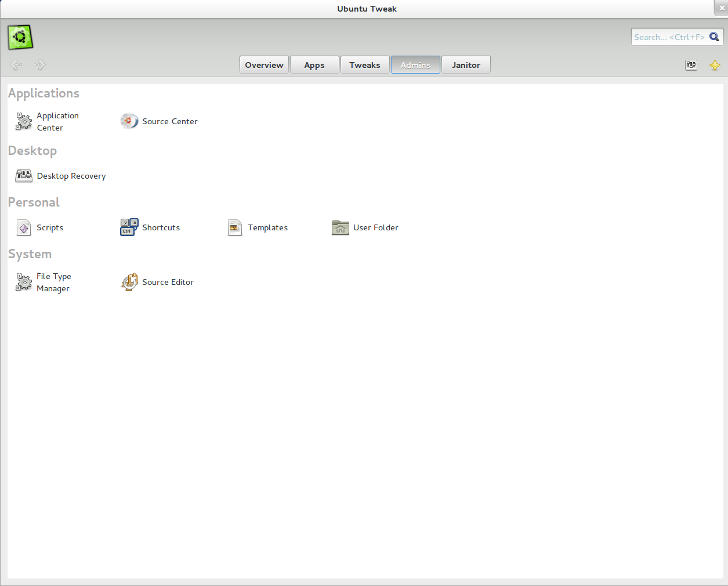Click the Templates label

click(x=267, y=227)
